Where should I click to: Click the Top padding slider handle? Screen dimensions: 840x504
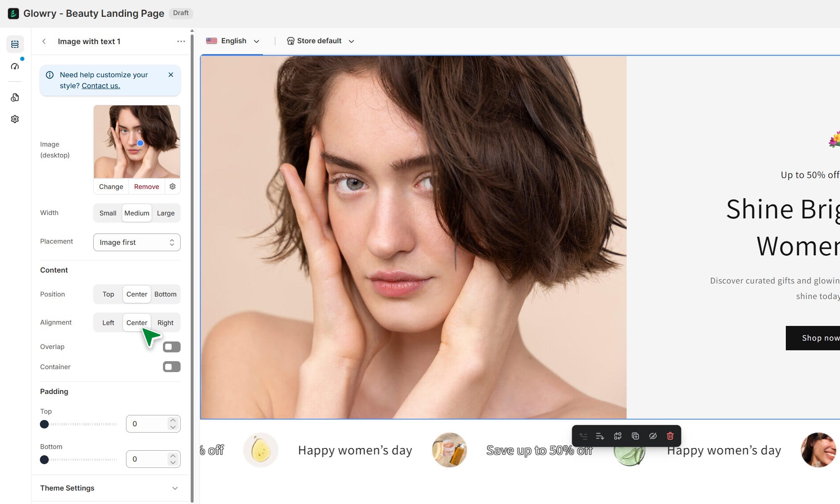[x=44, y=424]
